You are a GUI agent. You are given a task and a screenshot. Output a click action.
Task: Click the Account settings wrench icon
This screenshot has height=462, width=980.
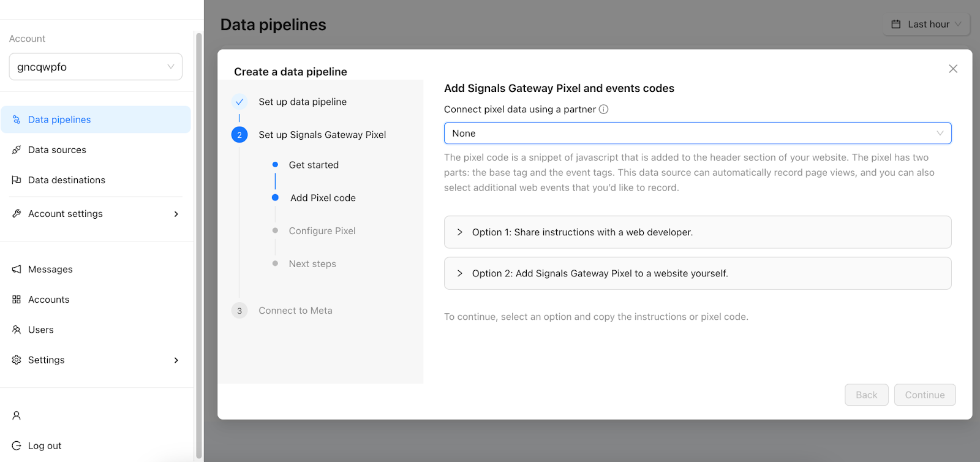[17, 213]
